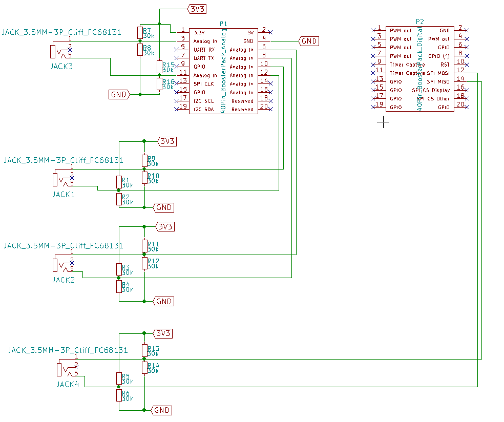Select the 3V3 label above R11
504x422 pixels.
165,226
